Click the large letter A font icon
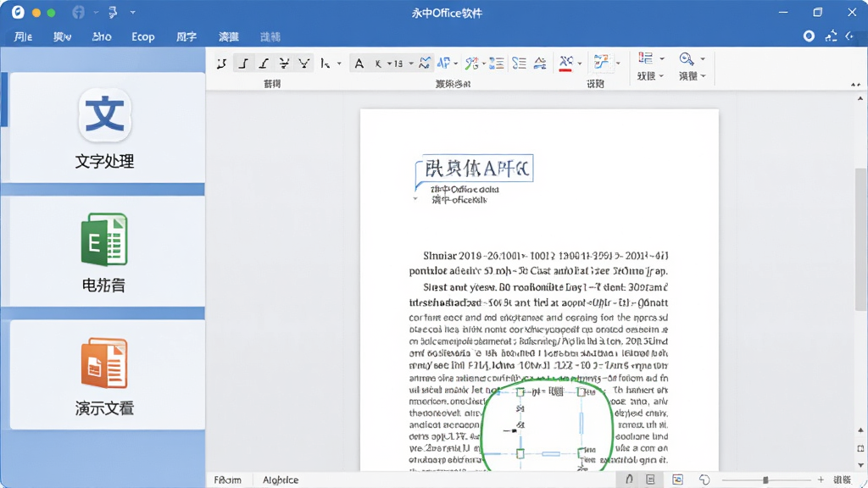The image size is (868, 488). 359,64
